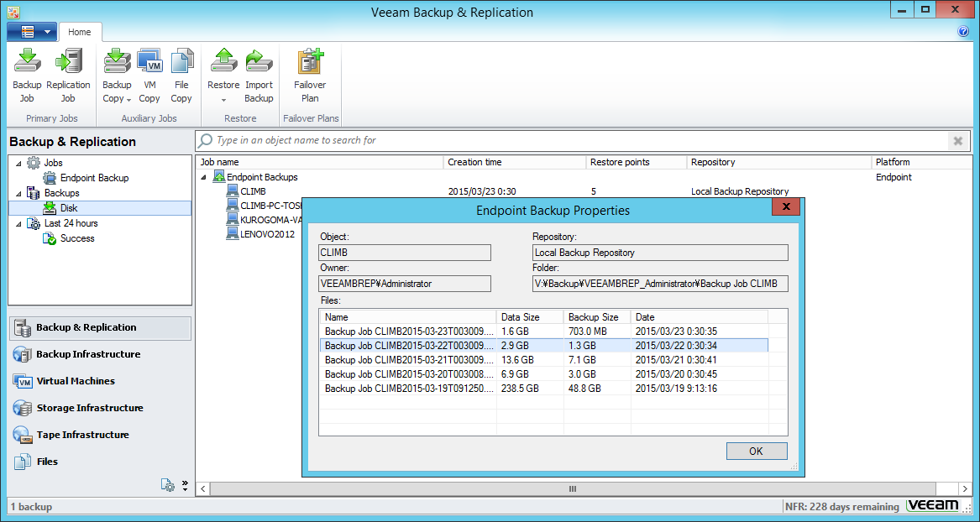Close the Endpoint Backup Properties dialog

[x=786, y=206]
